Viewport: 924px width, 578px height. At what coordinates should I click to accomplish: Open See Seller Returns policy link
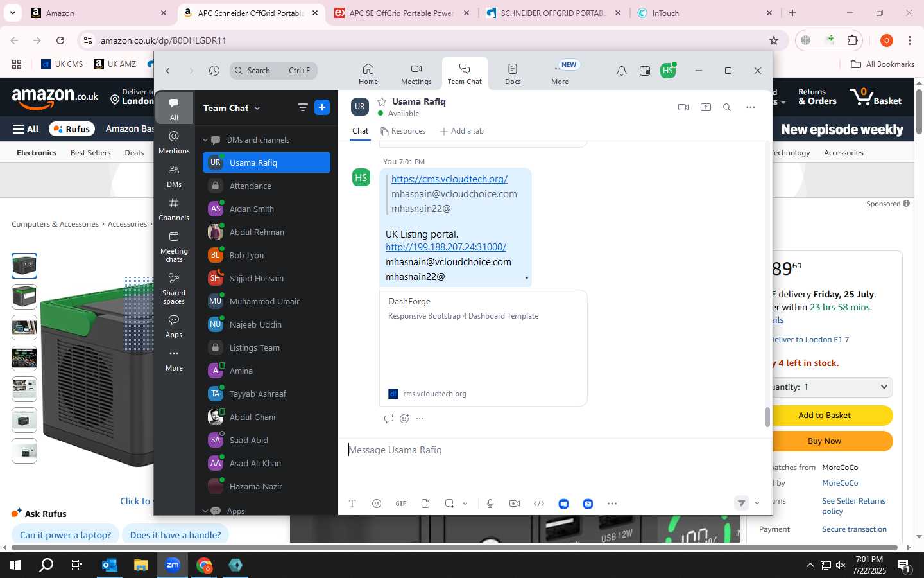(x=853, y=506)
